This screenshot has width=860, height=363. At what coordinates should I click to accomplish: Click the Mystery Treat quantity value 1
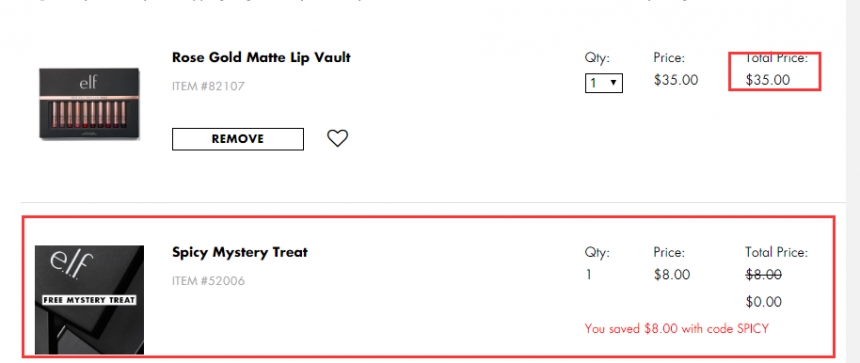click(x=589, y=275)
